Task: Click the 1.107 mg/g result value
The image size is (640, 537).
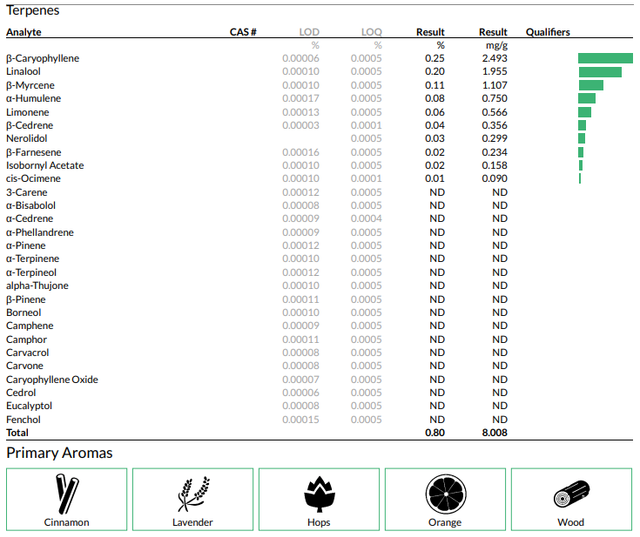Action: (495, 85)
